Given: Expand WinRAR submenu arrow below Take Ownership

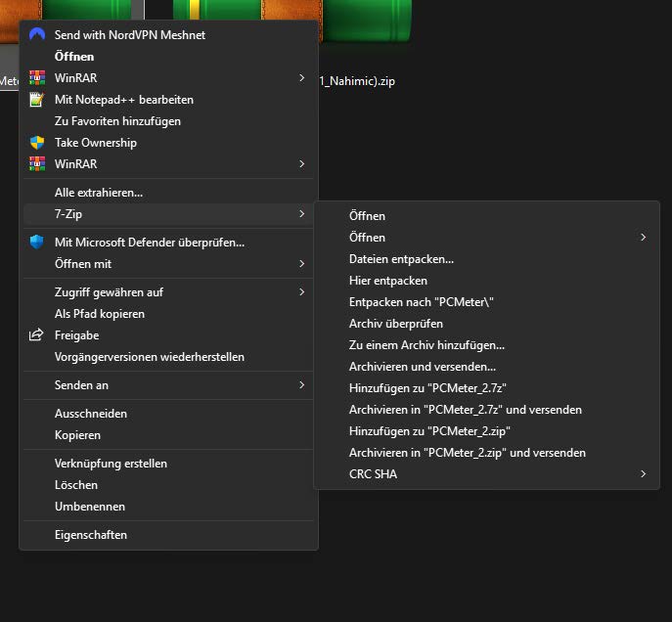Looking at the screenshot, I should coord(301,163).
